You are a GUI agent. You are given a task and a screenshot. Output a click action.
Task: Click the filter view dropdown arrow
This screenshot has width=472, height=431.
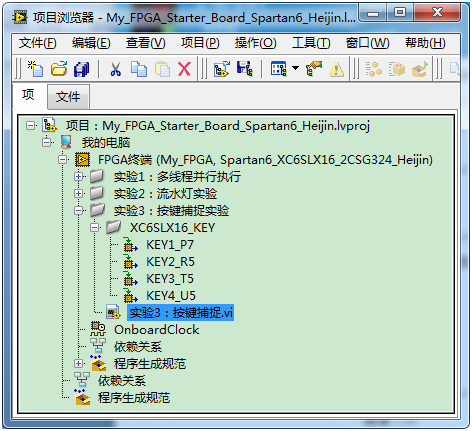click(x=295, y=68)
